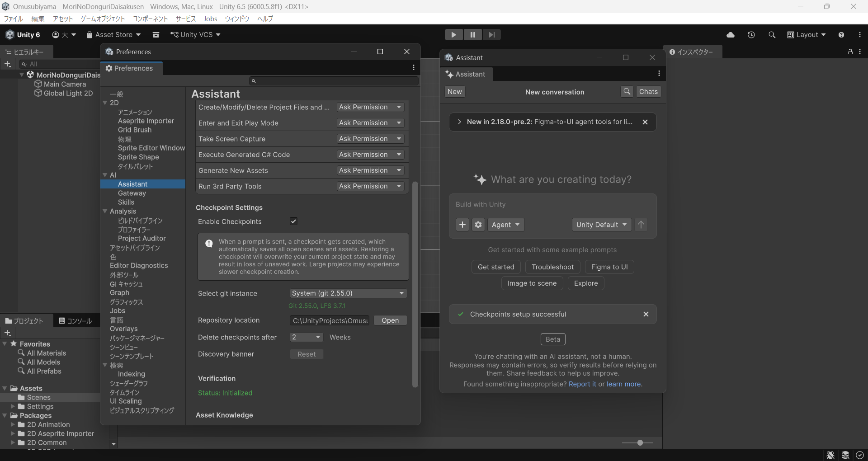Open the Package Manager box icon in toolbar
This screenshot has height=461, width=868.
[156, 35]
